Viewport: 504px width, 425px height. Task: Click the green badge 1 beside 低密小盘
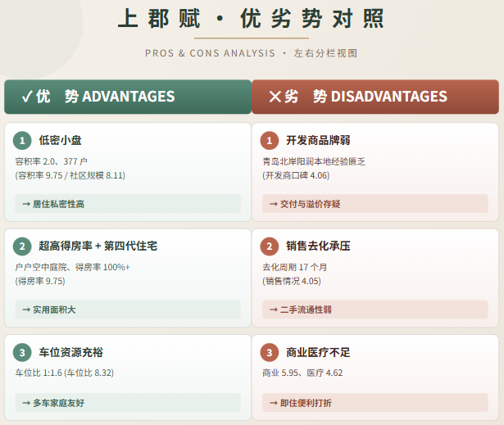(22, 140)
